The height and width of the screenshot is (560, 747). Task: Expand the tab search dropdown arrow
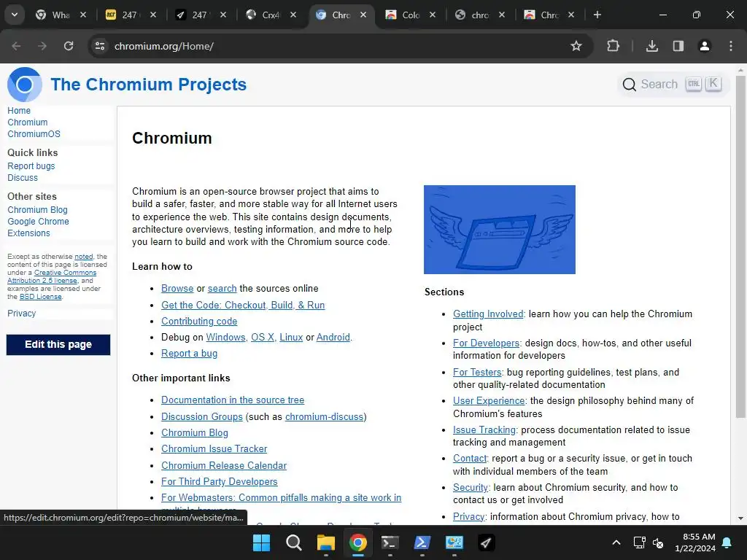point(15,15)
